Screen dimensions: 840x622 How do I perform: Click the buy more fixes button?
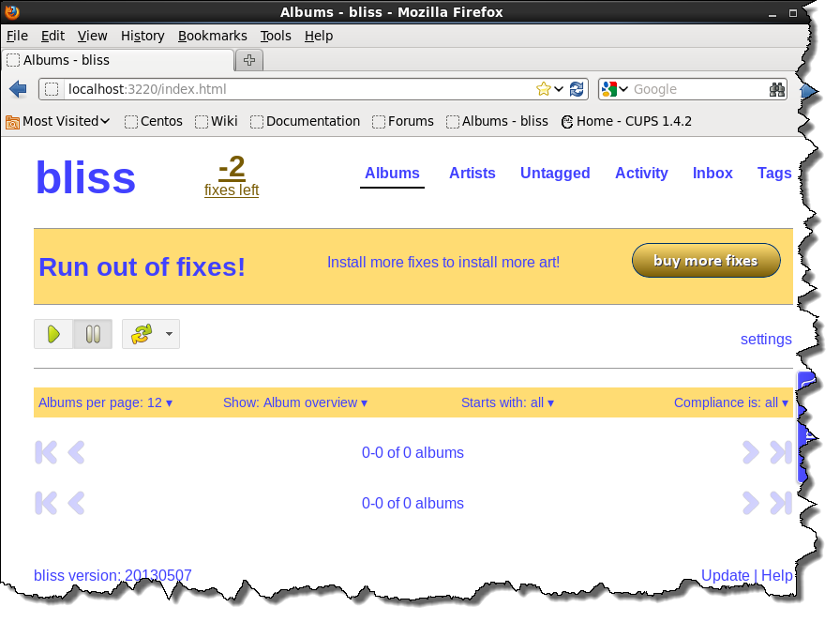(706, 261)
